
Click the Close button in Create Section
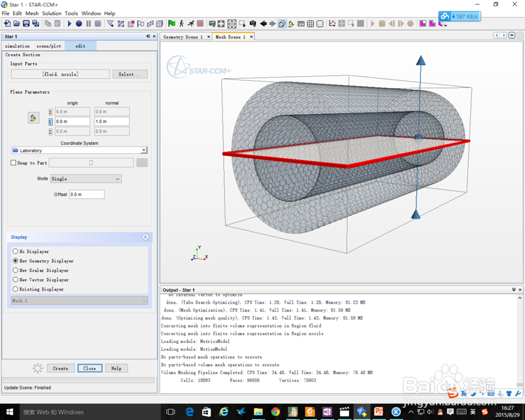point(90,369)
